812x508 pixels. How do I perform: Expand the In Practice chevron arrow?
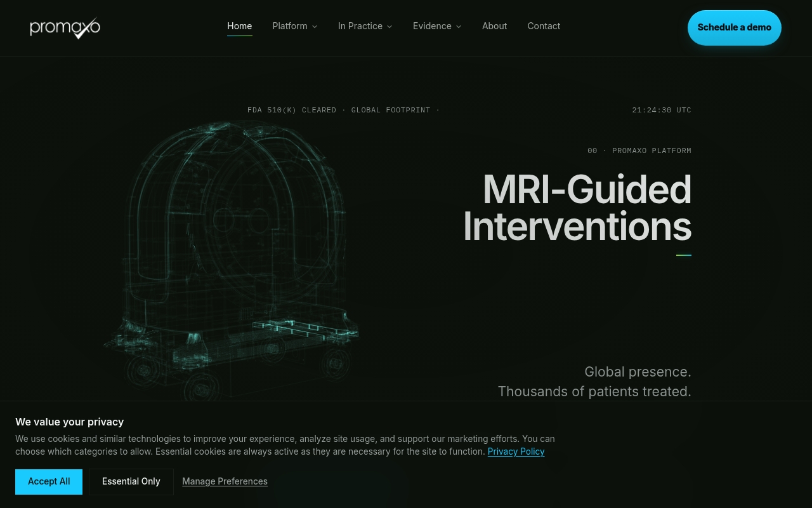click(390, 27)
